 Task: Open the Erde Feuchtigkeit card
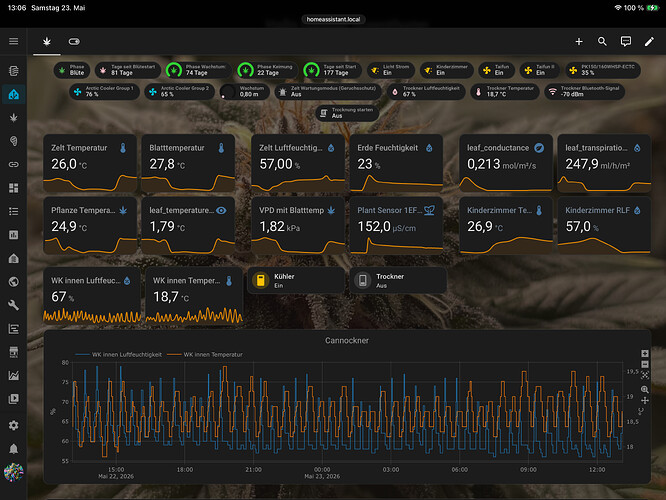tap(396, 163)
